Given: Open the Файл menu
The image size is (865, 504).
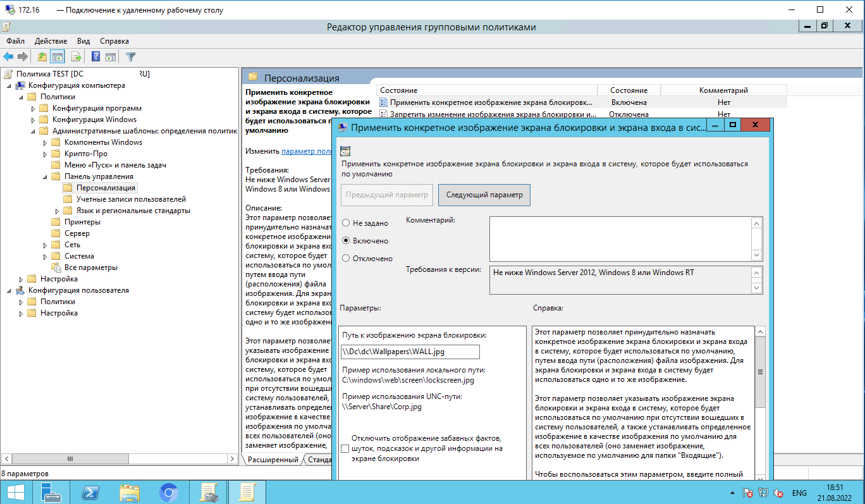Looking at the screenshot, I should pos(16,41).
